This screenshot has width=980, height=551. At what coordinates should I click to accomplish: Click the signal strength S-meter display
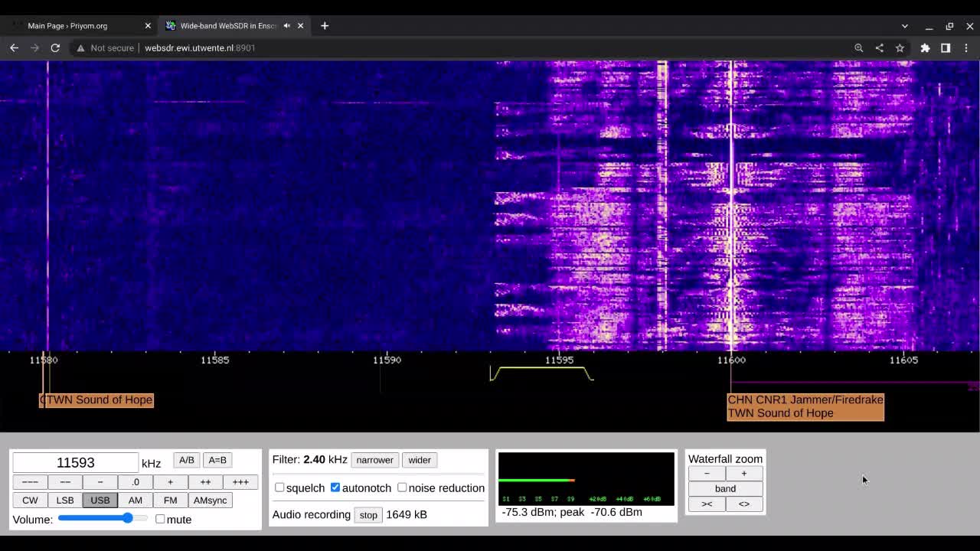point(586,479)
